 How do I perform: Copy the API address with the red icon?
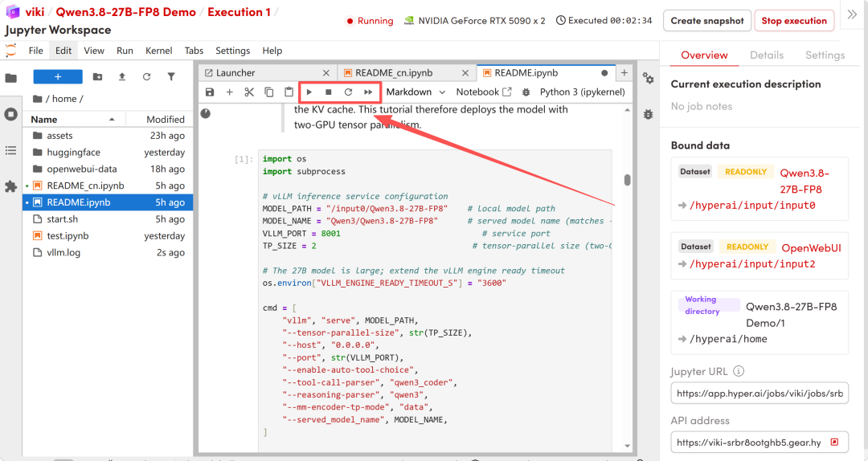835,442
